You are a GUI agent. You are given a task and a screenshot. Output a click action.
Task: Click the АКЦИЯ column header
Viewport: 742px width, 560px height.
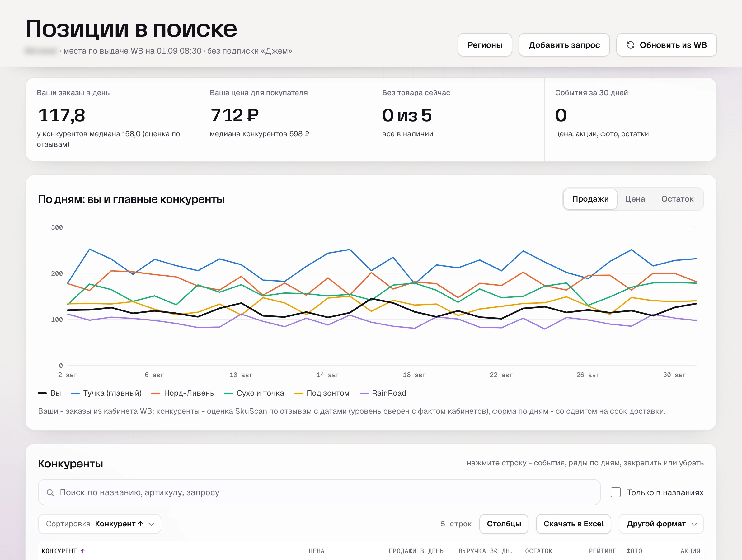[x=690, y=551]
